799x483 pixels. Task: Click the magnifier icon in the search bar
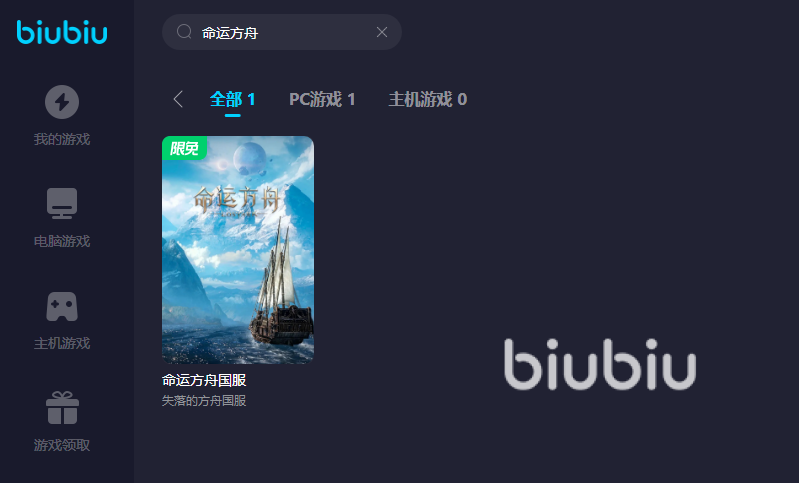[x=184, y=32]
